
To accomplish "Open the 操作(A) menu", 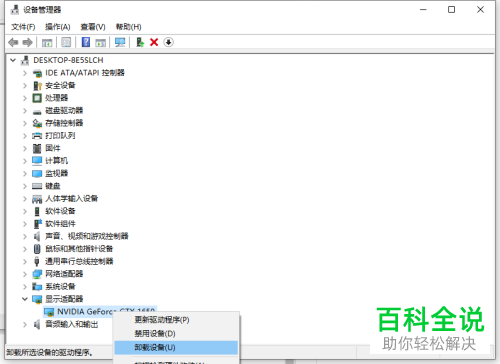I will pos(58,27).
